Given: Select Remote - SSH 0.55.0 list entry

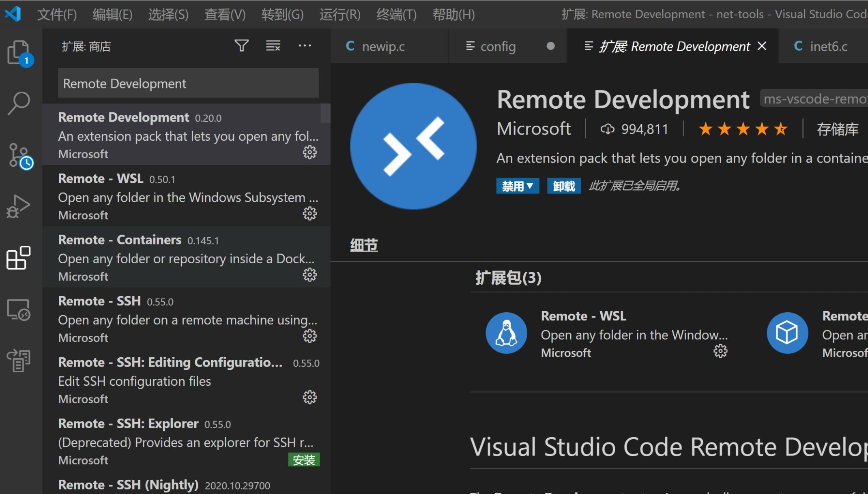Looking at the screenshot, I should point(186,318).
